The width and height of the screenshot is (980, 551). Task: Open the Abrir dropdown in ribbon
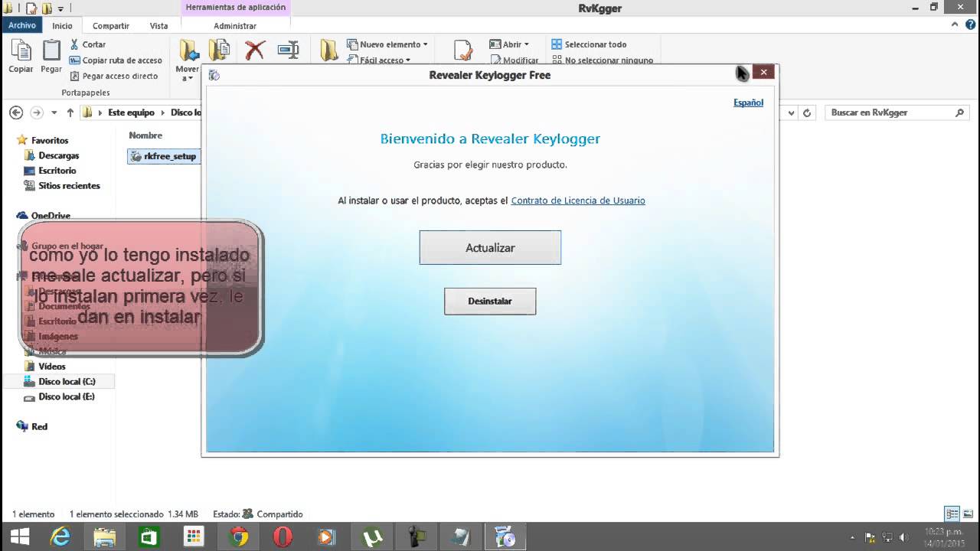click(509, 44)
